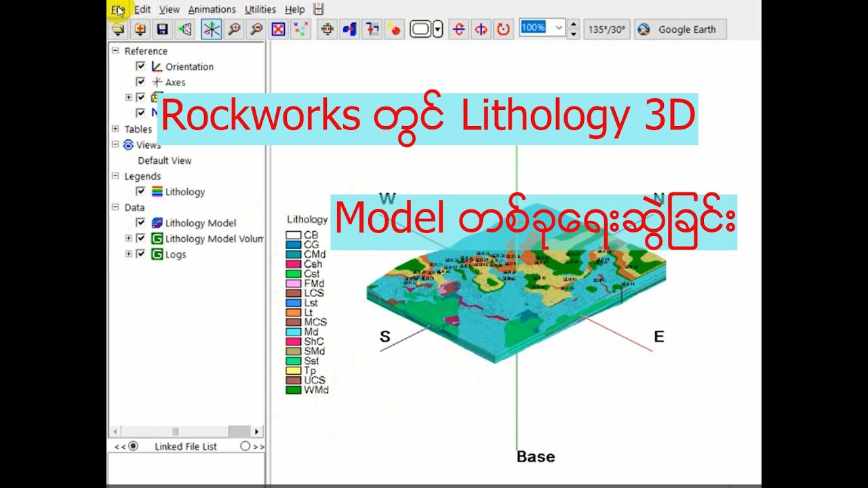Open the Edit menu
868x488 pixels.
point(142,9)
